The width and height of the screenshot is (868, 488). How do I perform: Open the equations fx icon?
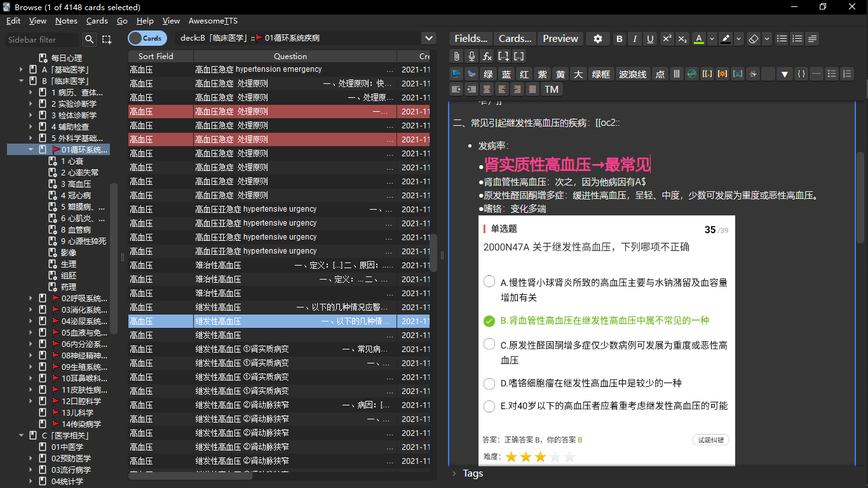click(x=487, y=56)
